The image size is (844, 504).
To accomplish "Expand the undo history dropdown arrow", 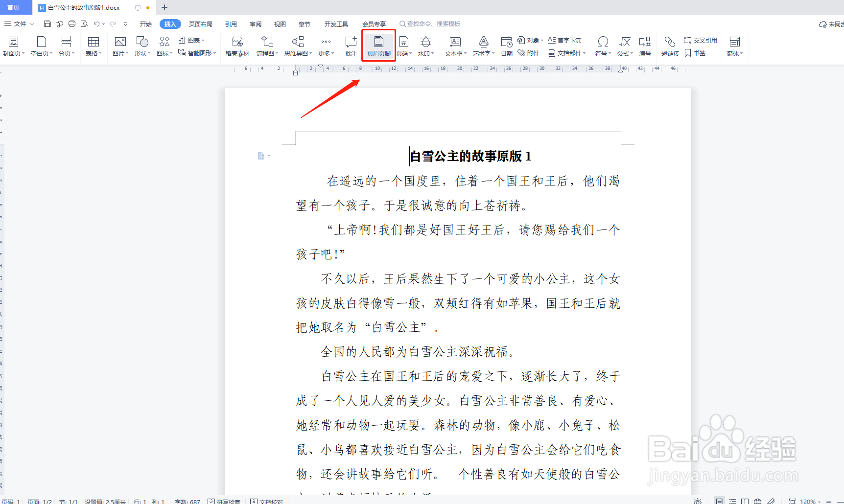I will point(103,23).
